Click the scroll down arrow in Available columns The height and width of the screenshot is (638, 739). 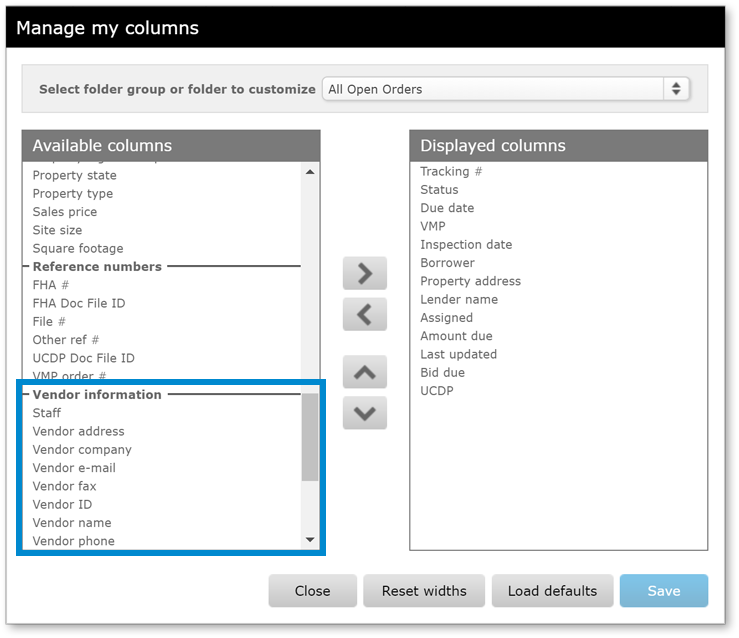point(310,540)
